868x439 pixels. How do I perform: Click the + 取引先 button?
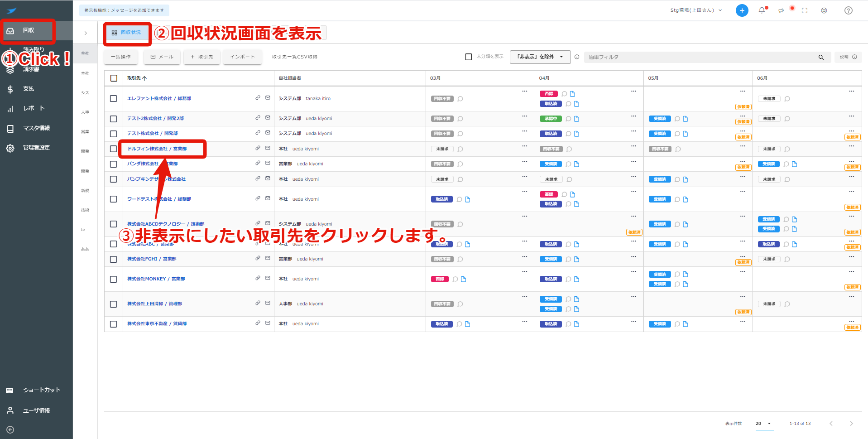[x=202, y=57]
